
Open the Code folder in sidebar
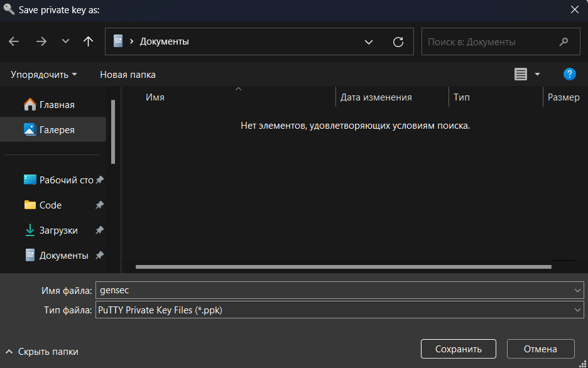(x=53, y=205)
